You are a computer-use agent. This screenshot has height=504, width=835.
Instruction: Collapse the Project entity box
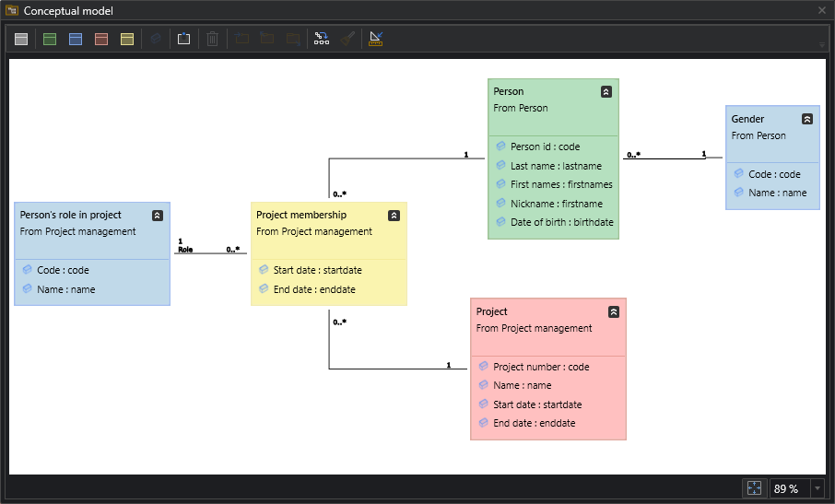coord(614,312)
